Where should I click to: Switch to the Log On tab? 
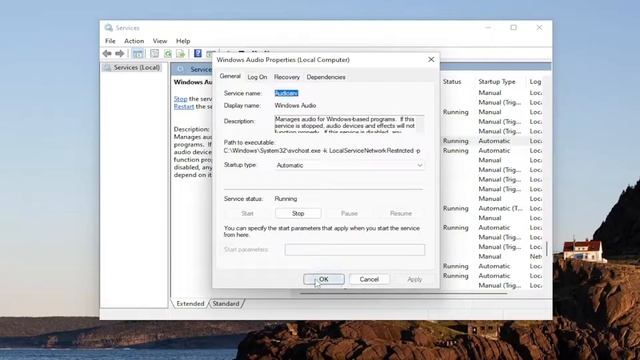[257, 77]
